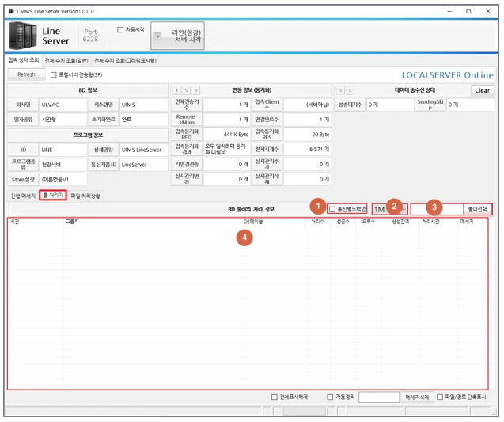Screen dimensions: 504x422
Task: Click the folder path input field
Action: (x=437, y=209)
